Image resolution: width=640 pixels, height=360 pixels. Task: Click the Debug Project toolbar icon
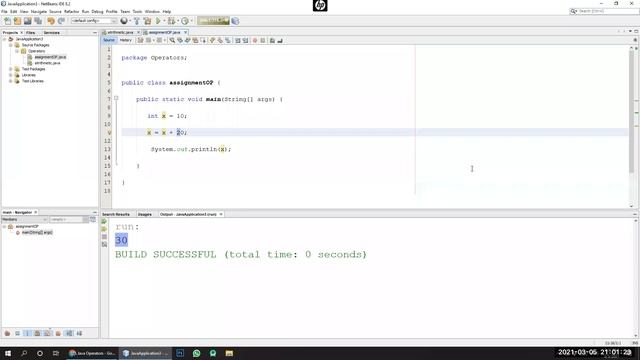[x=171, y=21]
